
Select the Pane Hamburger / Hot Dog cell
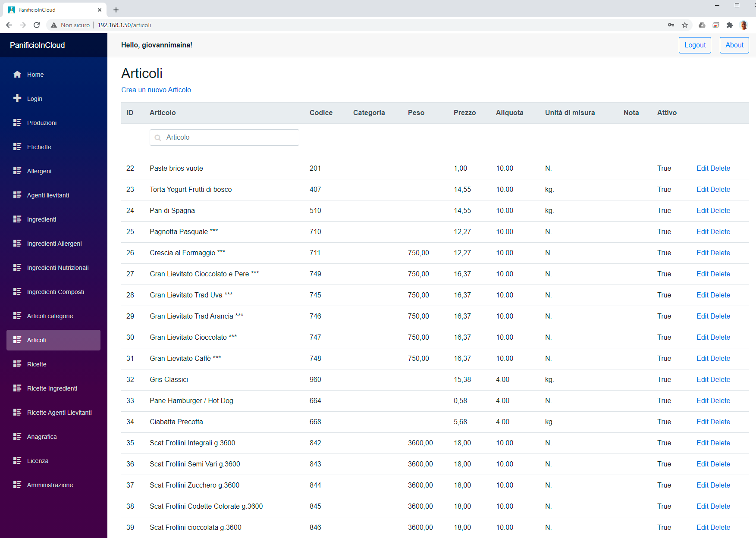191,400
